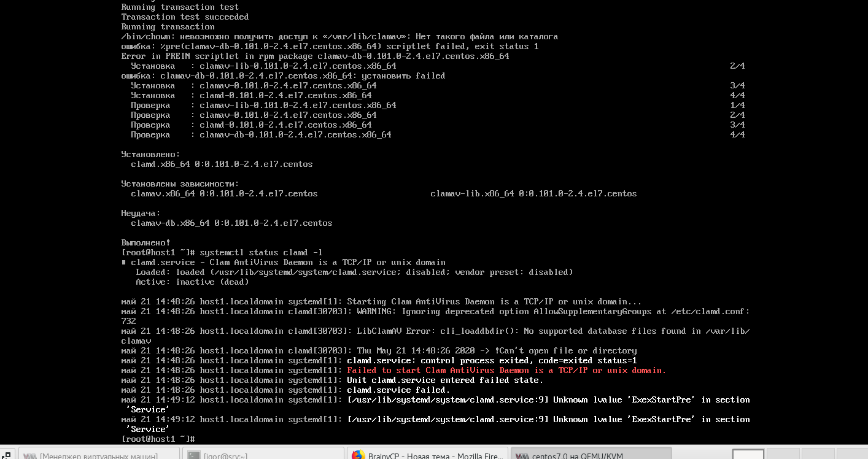Select centos7.0 на QEMU/KVM taskbar entry
868x459 pixels.
[577, 455]
